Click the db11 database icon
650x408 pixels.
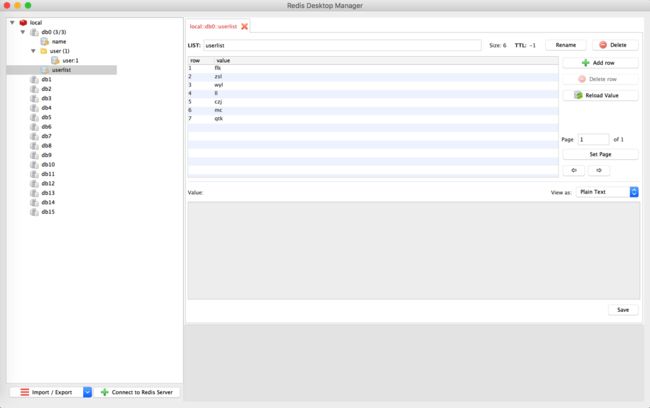click(34, 174)
